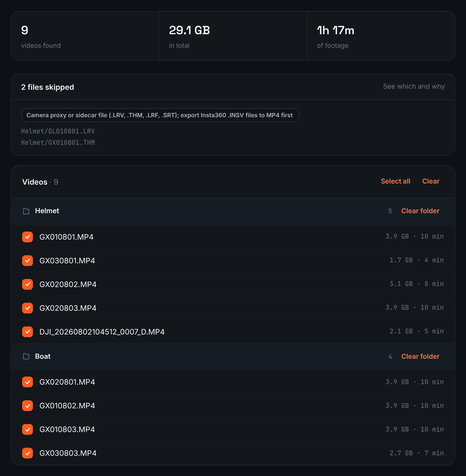Image resolution: width=466 pixels, height=476 pixels.
Task: Uncheck the GX010801.MP4 checkbox
Action: pos(27,237)
